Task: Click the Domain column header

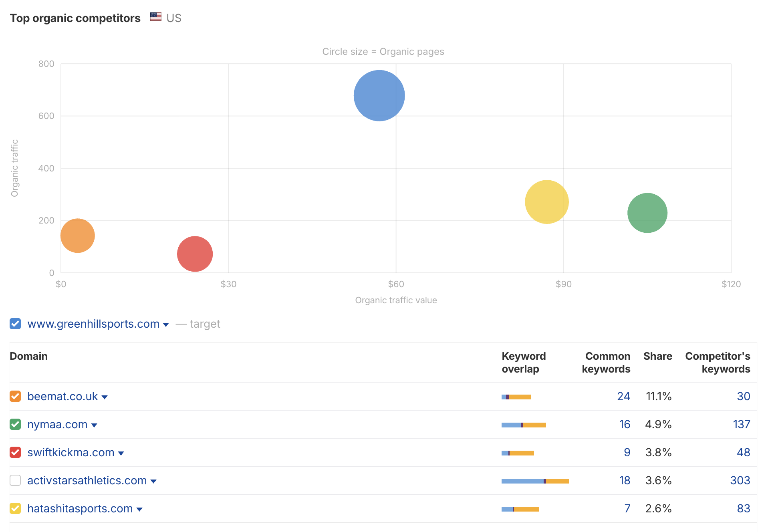Action: (28, 356)
